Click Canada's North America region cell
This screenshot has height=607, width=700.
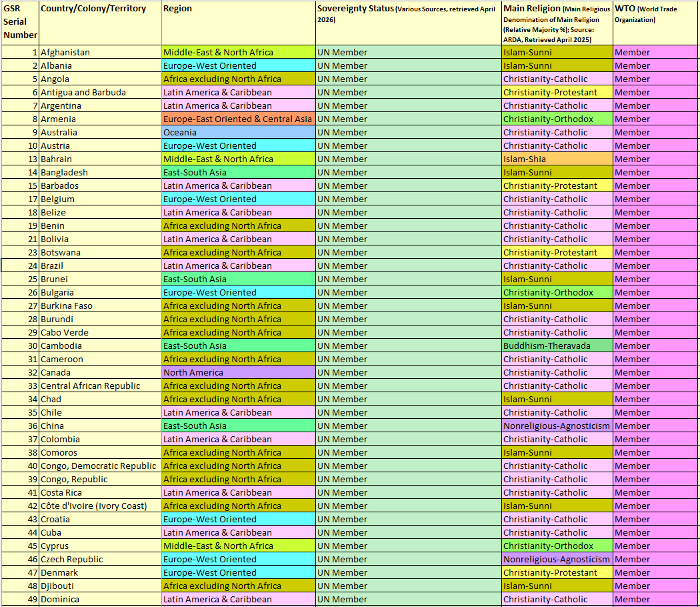click(x=239, y=372)
